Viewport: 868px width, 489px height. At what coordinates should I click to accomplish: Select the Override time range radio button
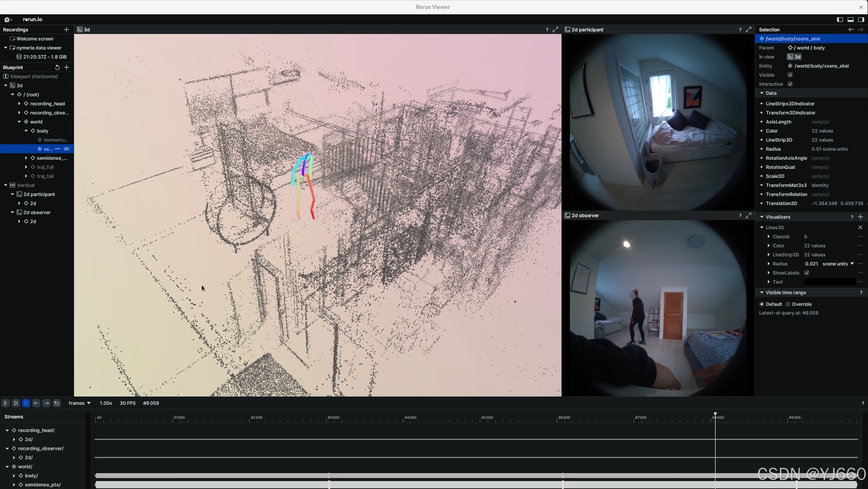(x=788, y=304)
